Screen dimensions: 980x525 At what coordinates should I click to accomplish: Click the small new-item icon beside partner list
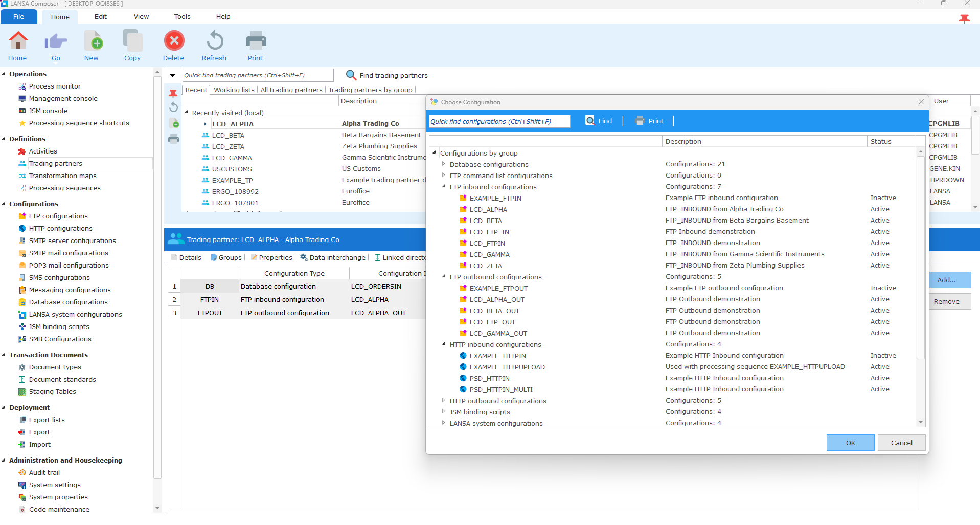174,123
